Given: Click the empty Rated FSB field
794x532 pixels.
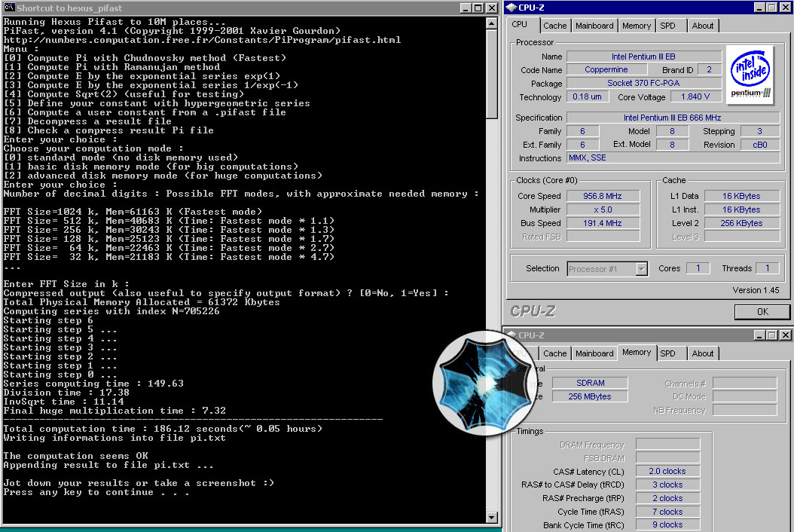Looking at the screenshot, I should (603, 236).
